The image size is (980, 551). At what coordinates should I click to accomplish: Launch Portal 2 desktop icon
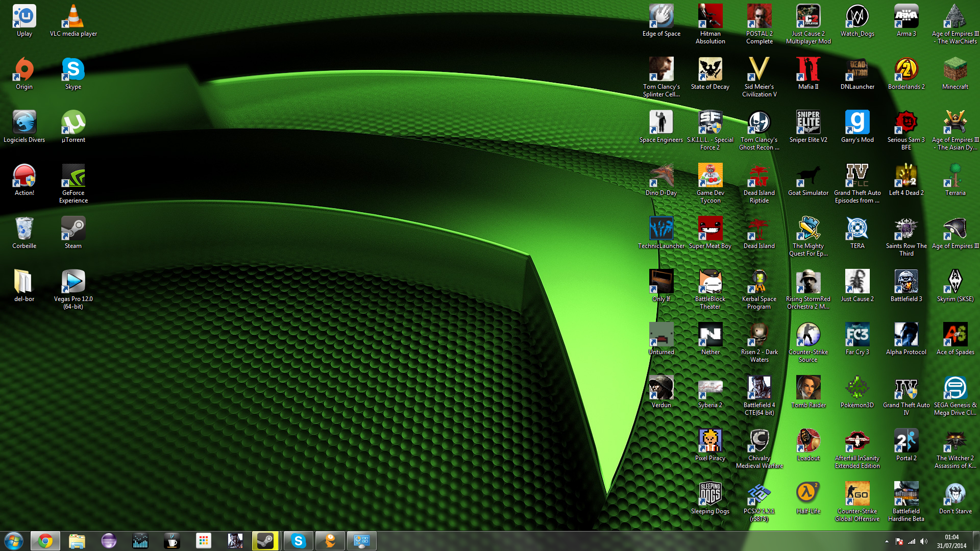tap(906, 445)
